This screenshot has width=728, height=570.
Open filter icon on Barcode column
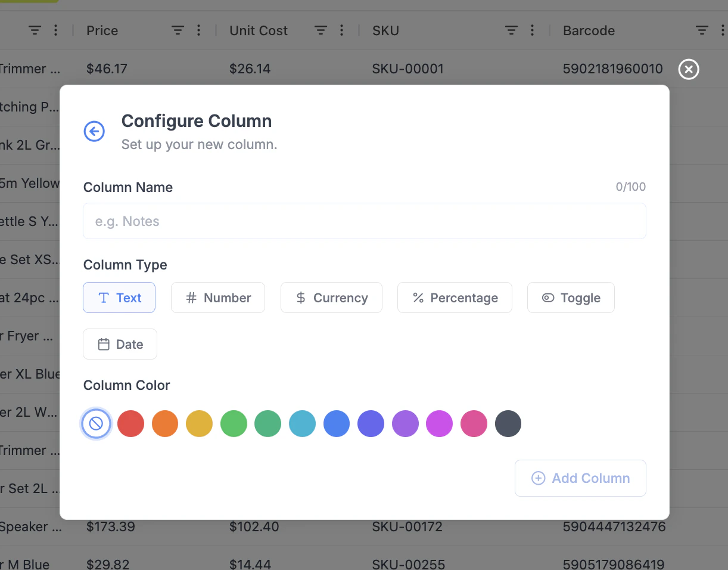(x=702, y=30)
